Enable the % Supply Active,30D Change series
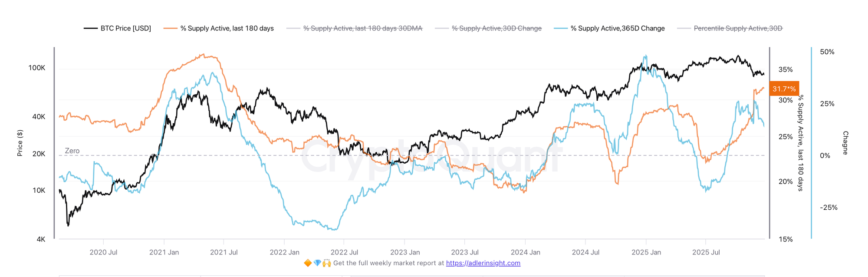 496,28
